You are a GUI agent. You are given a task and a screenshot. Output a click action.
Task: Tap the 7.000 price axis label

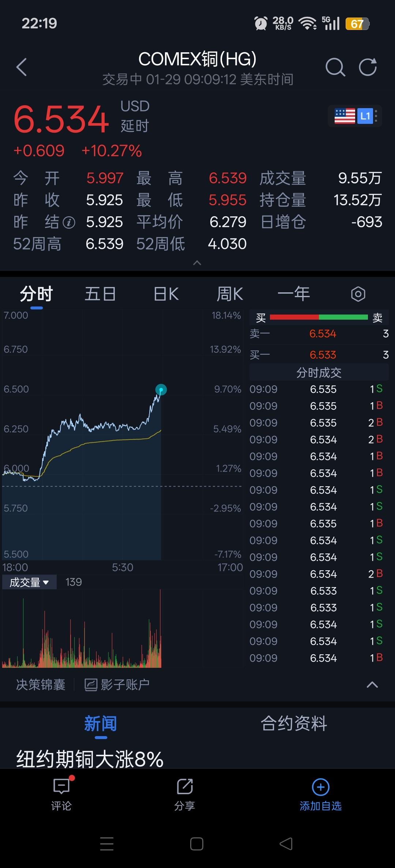16,315
